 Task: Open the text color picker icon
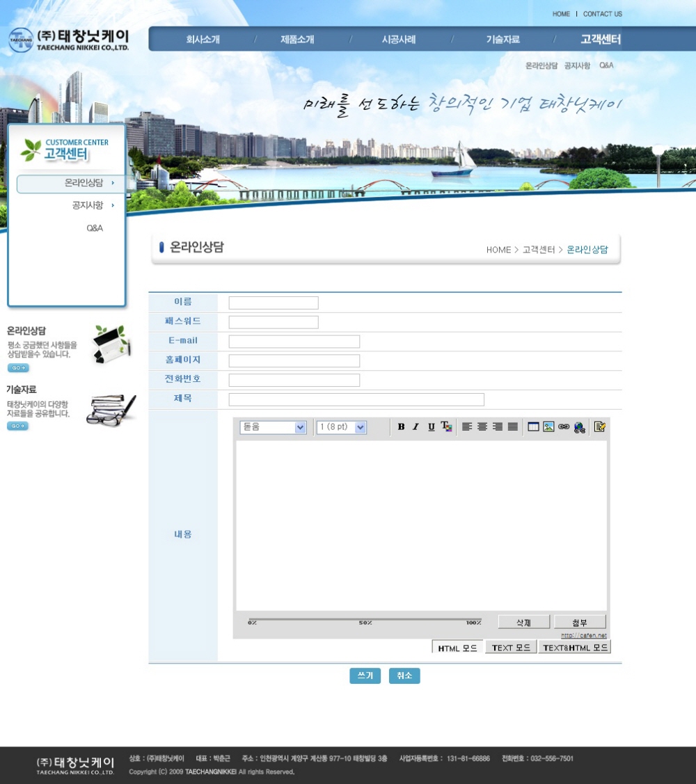coord(446,427)
